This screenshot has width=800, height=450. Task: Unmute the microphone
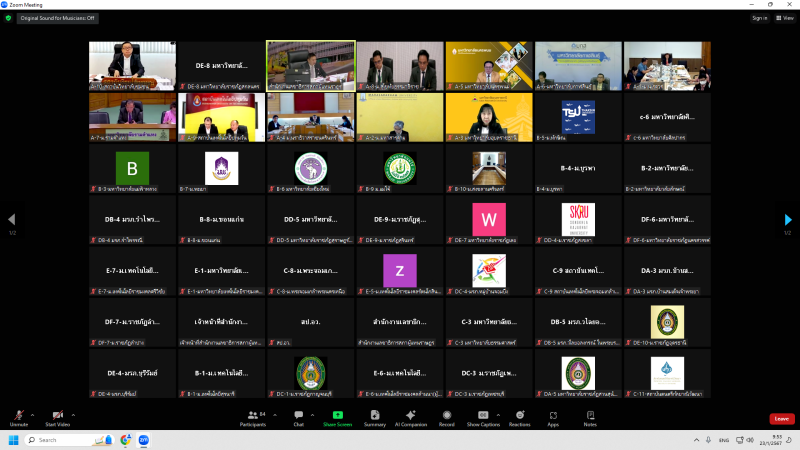tap(18, 416)
